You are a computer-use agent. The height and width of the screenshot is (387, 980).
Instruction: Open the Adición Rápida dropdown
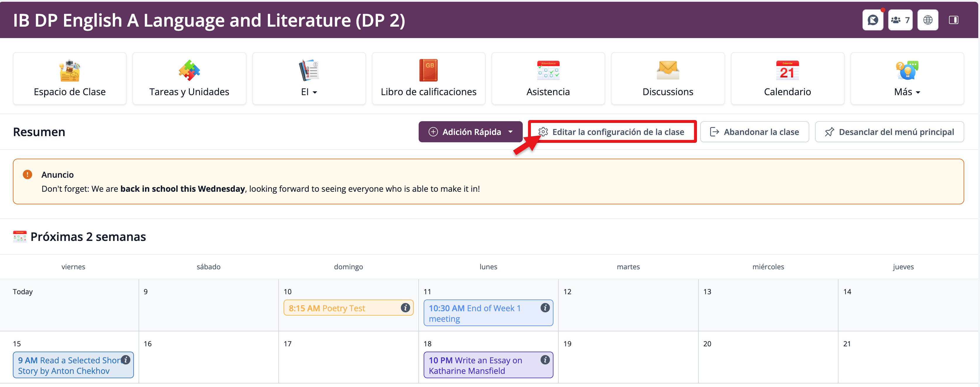471,132
